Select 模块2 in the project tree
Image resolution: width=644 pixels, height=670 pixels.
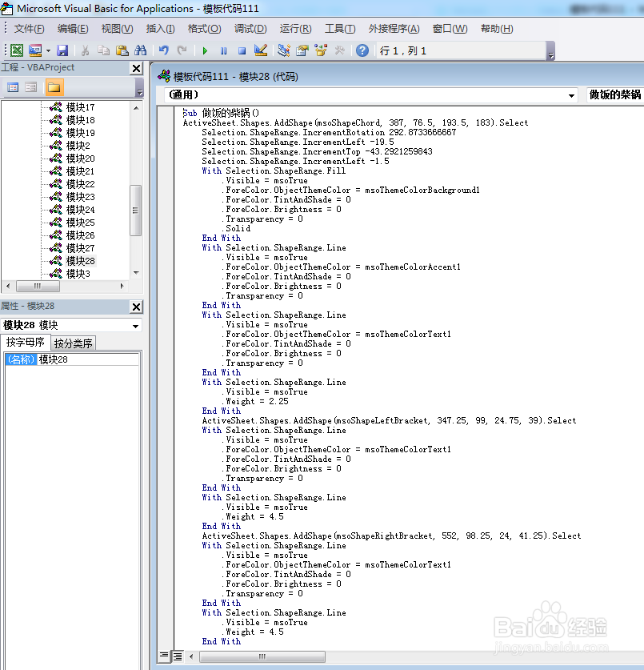click(x=78, y=146)
